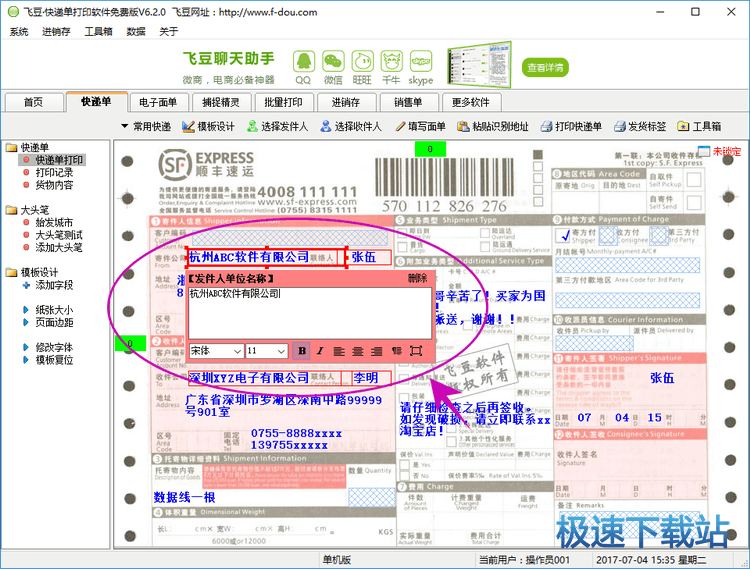Viewport: 750px width, 569px height.
Task: Switch to the 电子面单 tab
Action: [158, 102]
